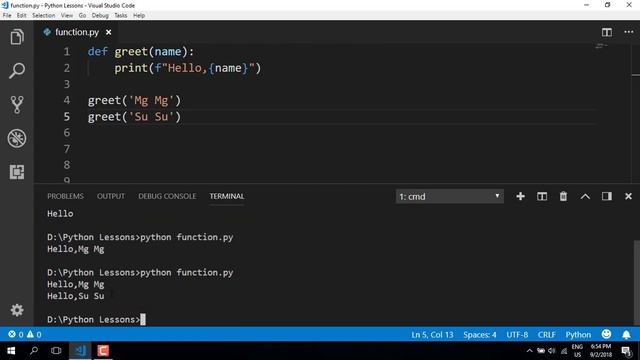Click Ln 5, Col 13 in status bar
The image size is (640, 360).
click(432, 335)
